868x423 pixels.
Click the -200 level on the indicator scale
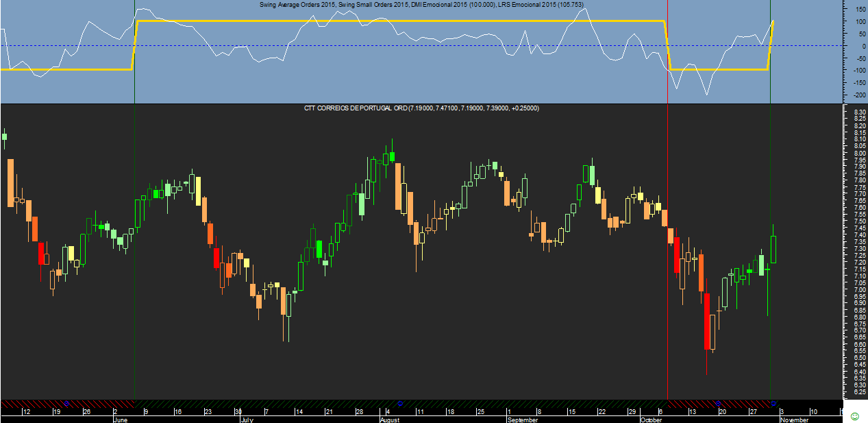tap(853, 95)
